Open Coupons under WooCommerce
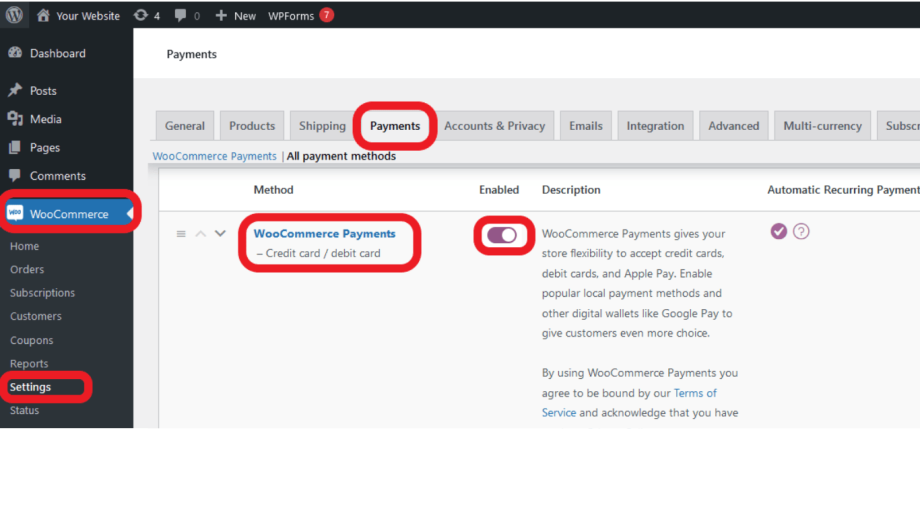The height and width of the screenshot is (517, 920). coord(32,340)
